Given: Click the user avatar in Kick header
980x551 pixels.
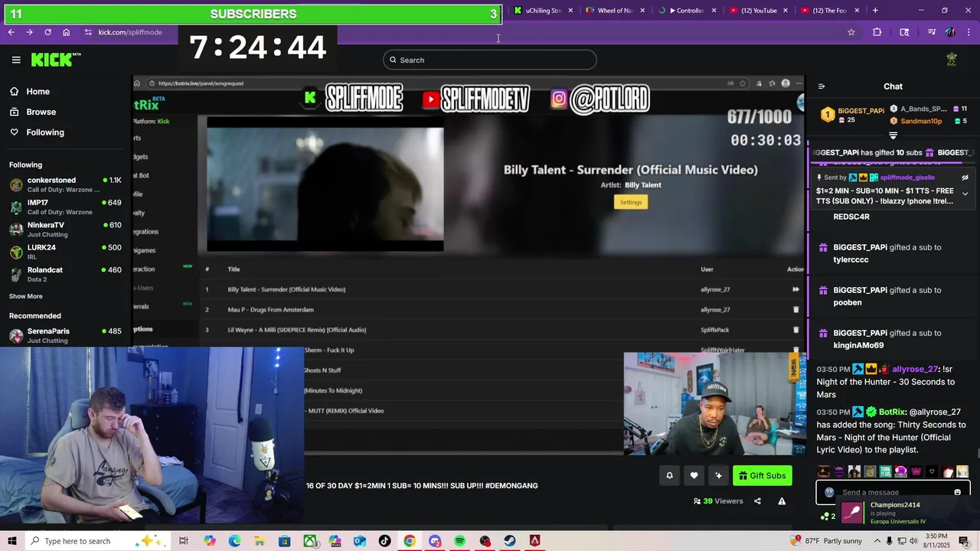Looking at the screenshot, I should coord(952,60).
